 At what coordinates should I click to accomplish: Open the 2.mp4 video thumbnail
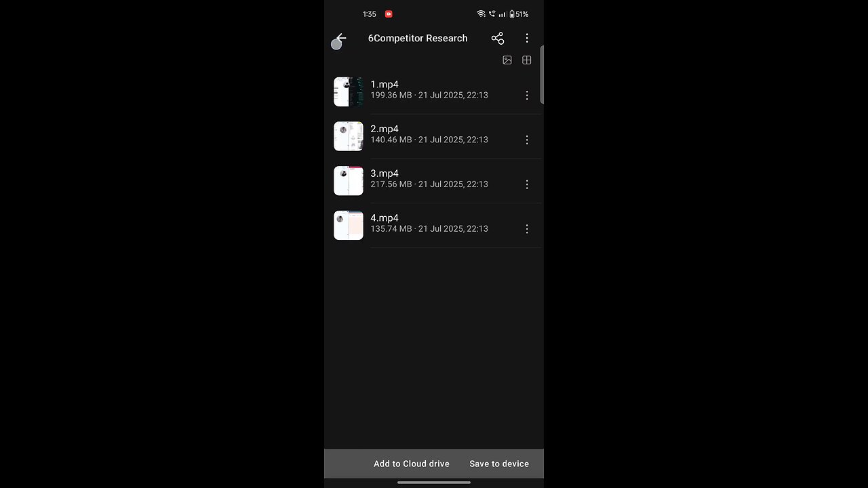click(349, 136)
